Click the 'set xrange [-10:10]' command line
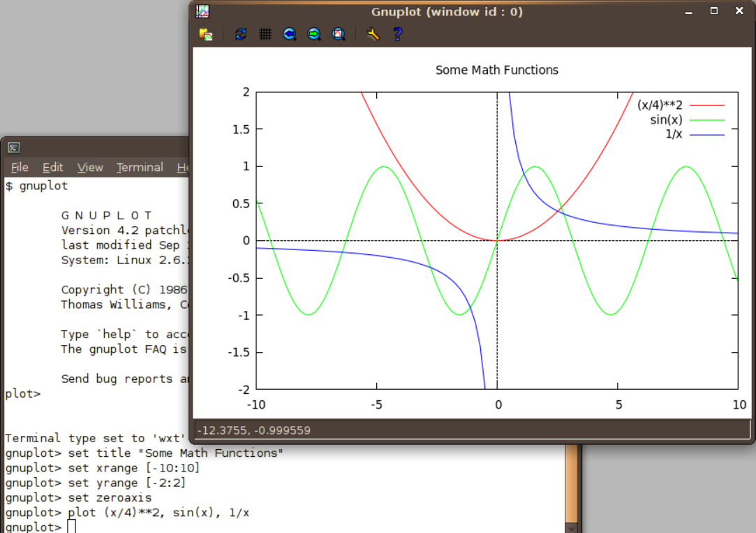The image size is (756, 533). [103, 468]
